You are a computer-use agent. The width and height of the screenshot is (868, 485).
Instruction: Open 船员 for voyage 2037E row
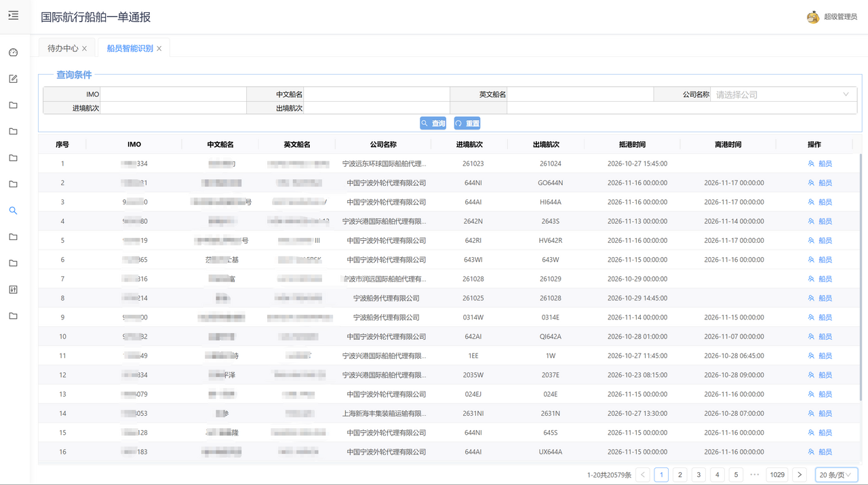[820, 375]
